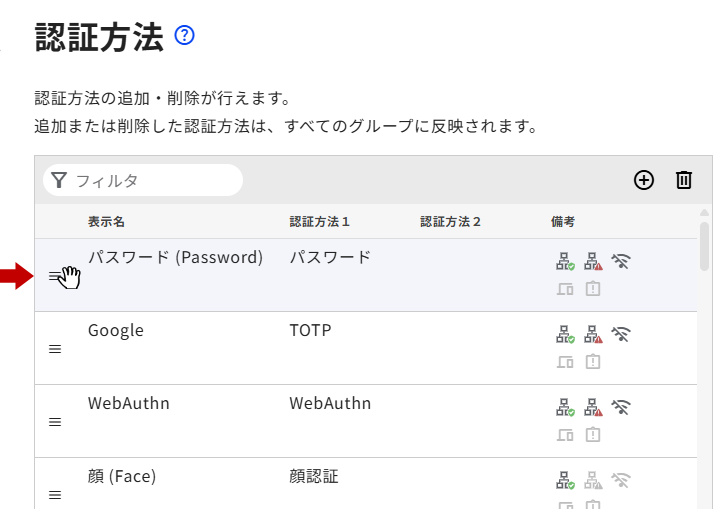
Task: Click the network warning icon in パスワード row
Action: pos(593,262)
